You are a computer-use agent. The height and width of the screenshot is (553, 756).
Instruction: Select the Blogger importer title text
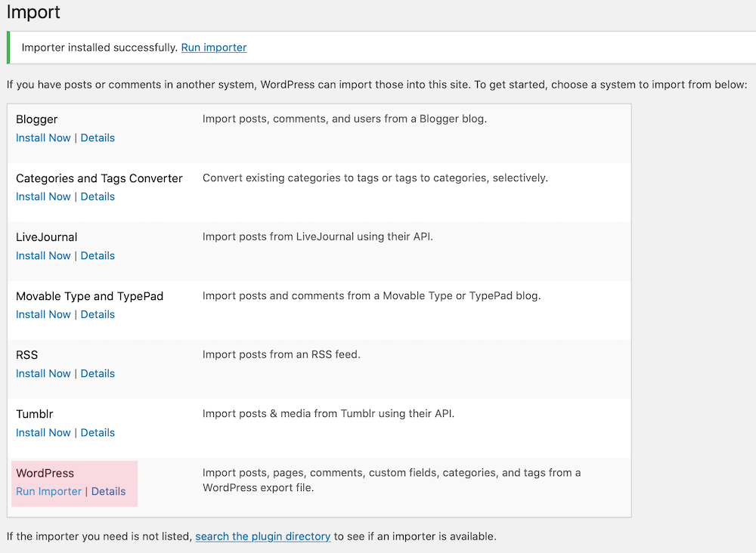click(36, 119)
